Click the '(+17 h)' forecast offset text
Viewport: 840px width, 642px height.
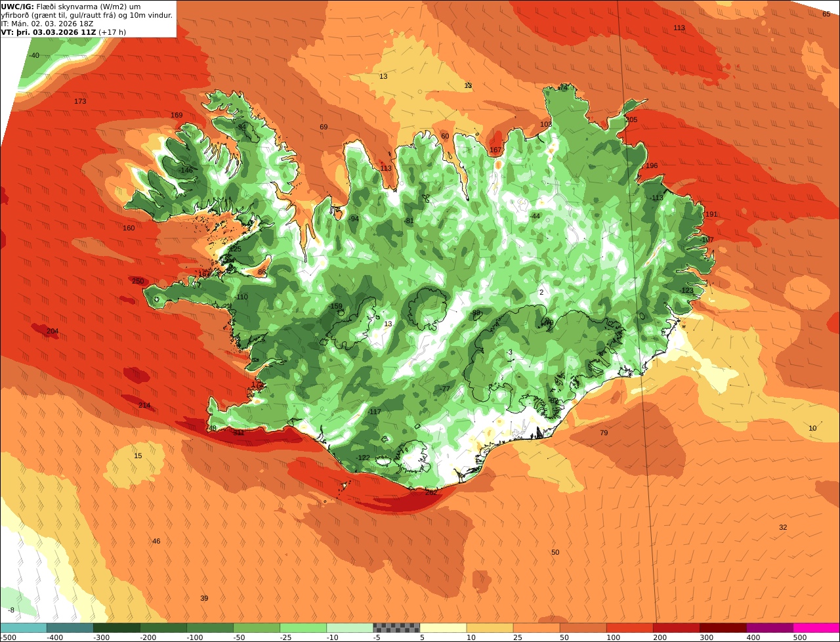[x=113, y=32]
